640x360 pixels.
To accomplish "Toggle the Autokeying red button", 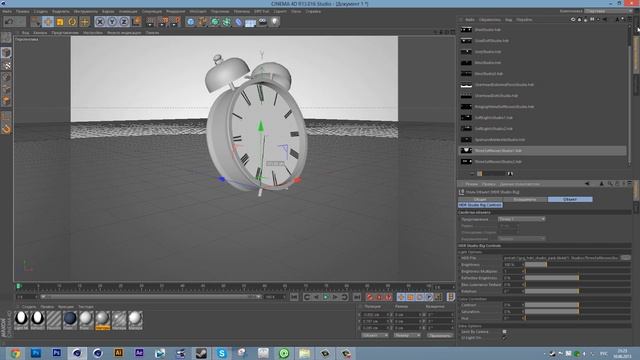I will pyautogui.click(x=379, y=297).
